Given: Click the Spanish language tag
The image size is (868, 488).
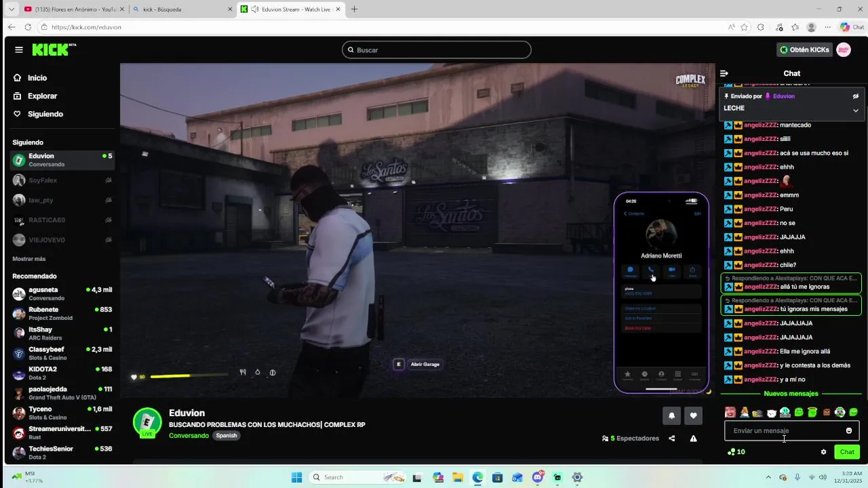Looking at the screenshot, I should [226, 435].
